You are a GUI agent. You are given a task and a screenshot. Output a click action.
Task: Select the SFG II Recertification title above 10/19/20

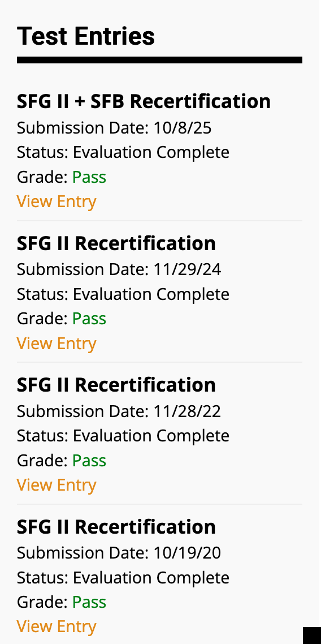[116, 526]
